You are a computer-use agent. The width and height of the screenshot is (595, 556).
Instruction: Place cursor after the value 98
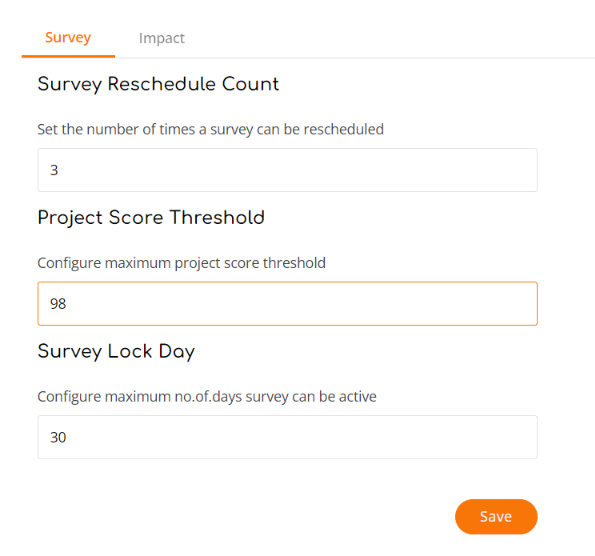[68, 304]
